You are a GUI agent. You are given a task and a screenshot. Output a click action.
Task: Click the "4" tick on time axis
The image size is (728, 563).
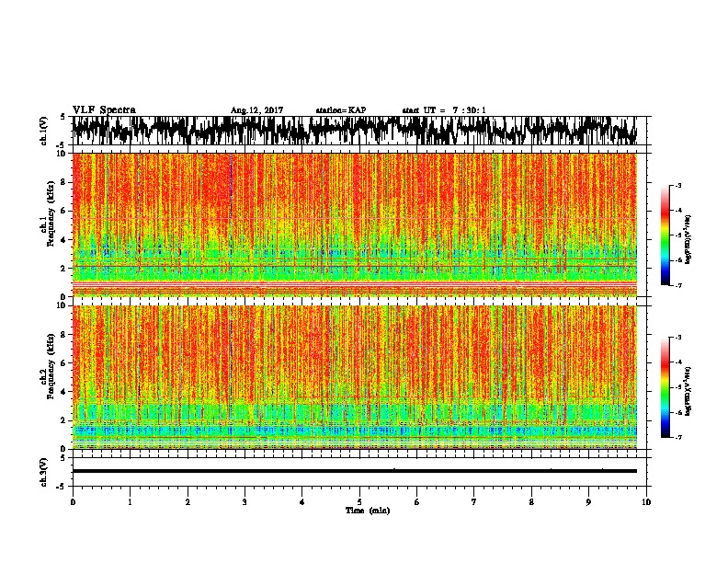click(302, 502)
